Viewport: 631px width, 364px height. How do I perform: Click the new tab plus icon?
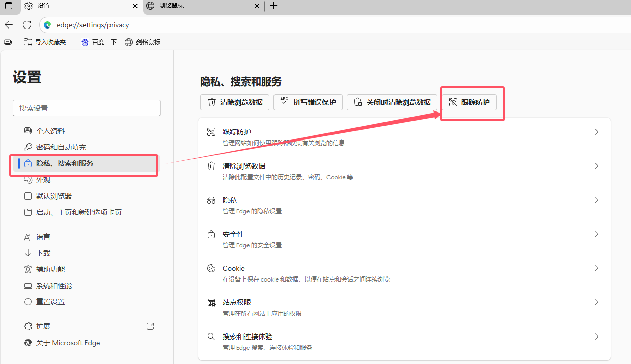point(273,6)
